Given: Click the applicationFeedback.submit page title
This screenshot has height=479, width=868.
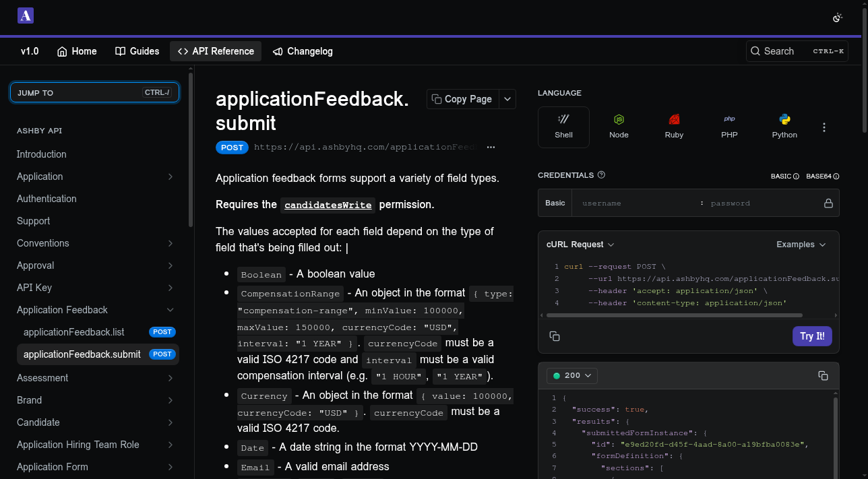Looking at the screenshot, I should click(x=313, y=111).
